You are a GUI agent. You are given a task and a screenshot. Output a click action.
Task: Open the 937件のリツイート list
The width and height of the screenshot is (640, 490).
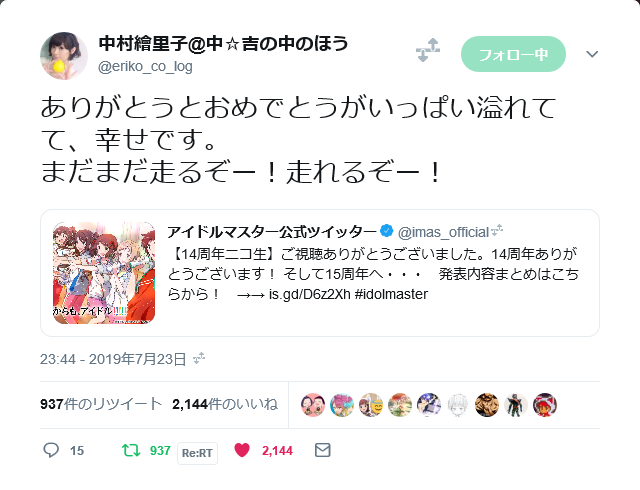pos(101,404)
